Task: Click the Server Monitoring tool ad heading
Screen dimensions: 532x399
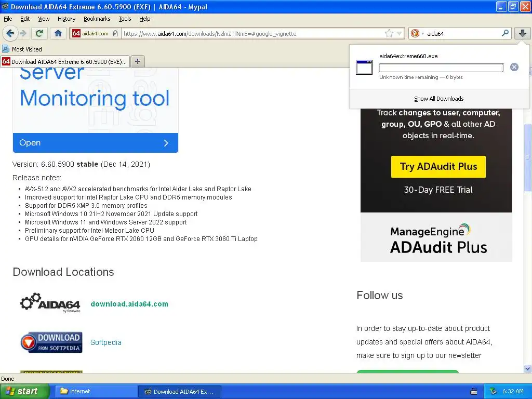Action: (95, 88)
